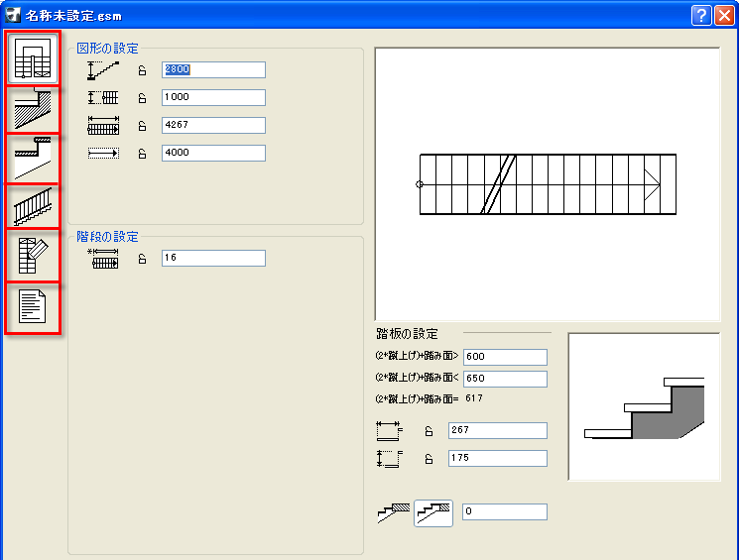Click the stair plan preview drawing

(x=548, y=184)
